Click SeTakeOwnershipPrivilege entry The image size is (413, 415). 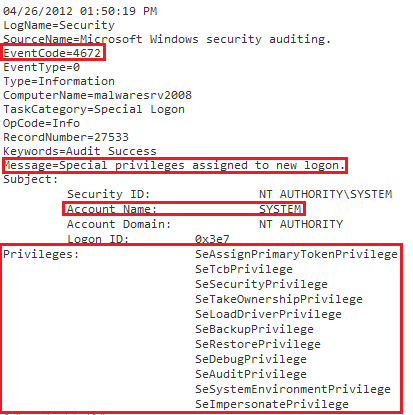279,299
